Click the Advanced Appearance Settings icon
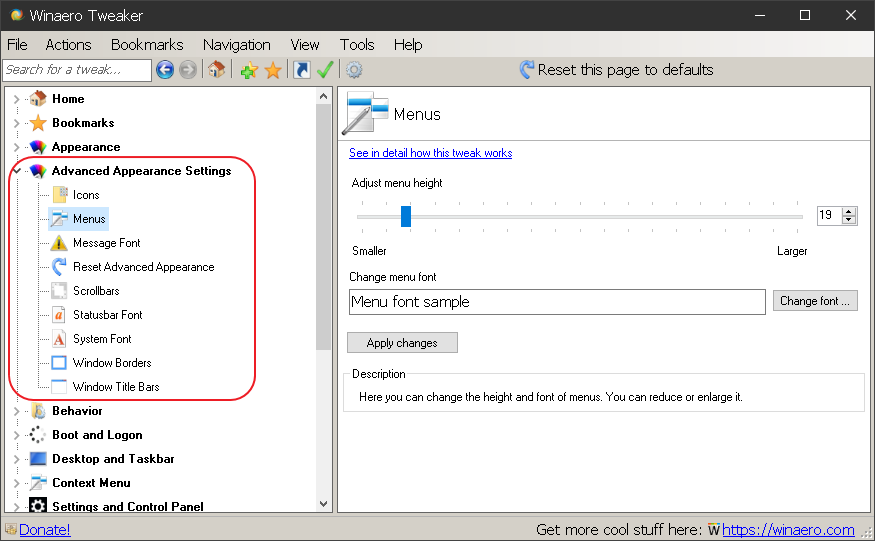This screenshot has width=875, height=541. (x=38, y=171)
